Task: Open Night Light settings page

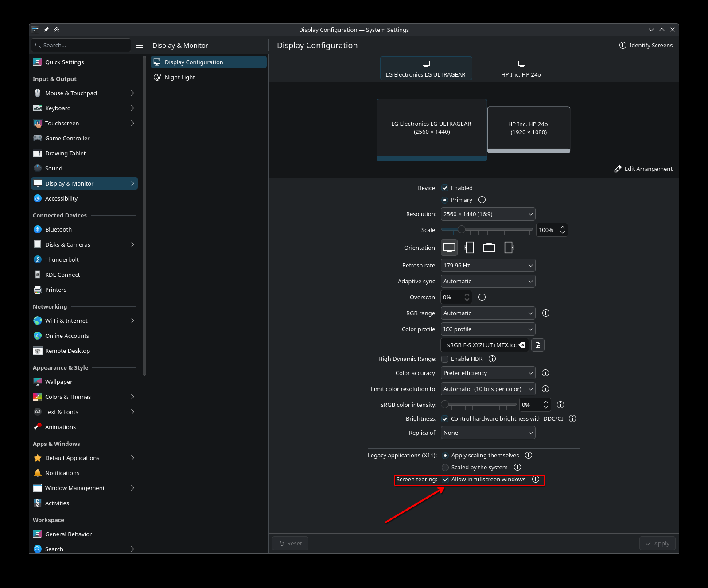Action: coord(180,77)
